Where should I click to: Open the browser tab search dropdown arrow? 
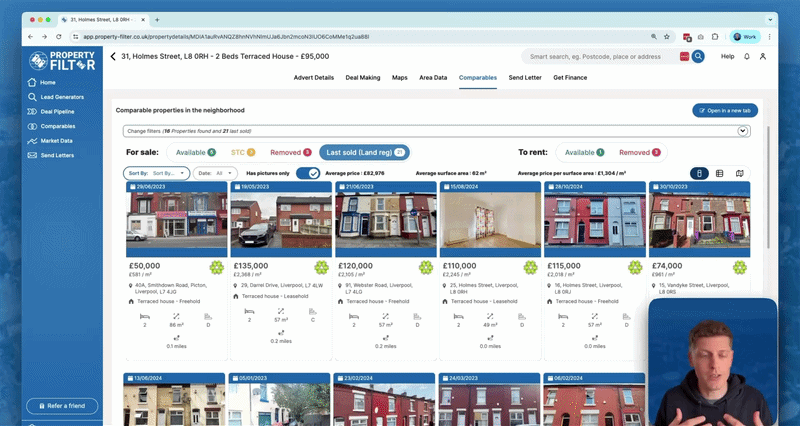pos(770,20)
